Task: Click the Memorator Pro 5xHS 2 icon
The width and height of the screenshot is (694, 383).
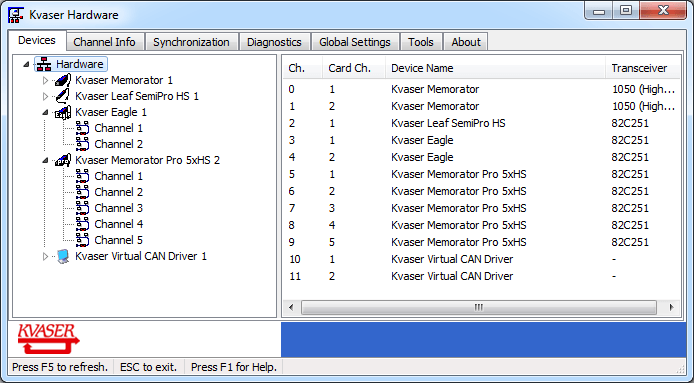Action: click(63, 160)
